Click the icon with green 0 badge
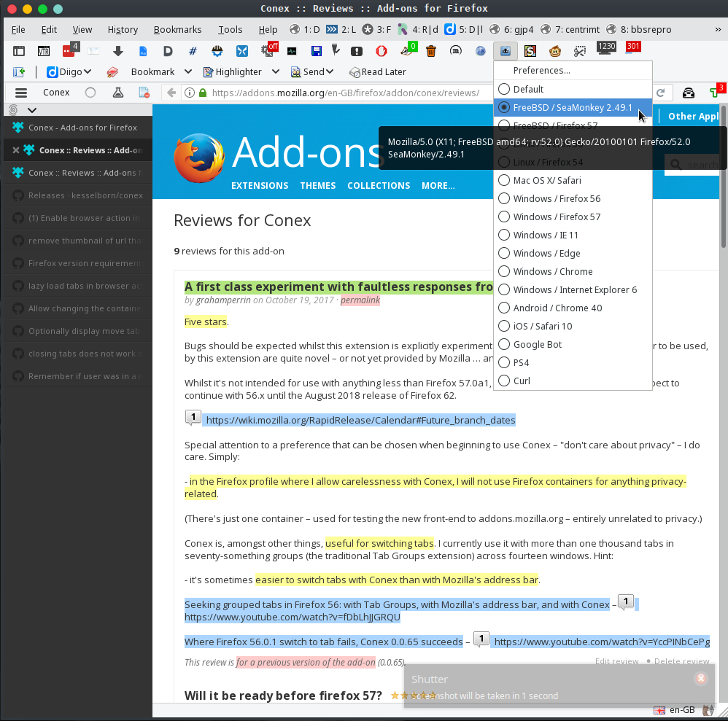Screen dimensions: 728x721 408,49
